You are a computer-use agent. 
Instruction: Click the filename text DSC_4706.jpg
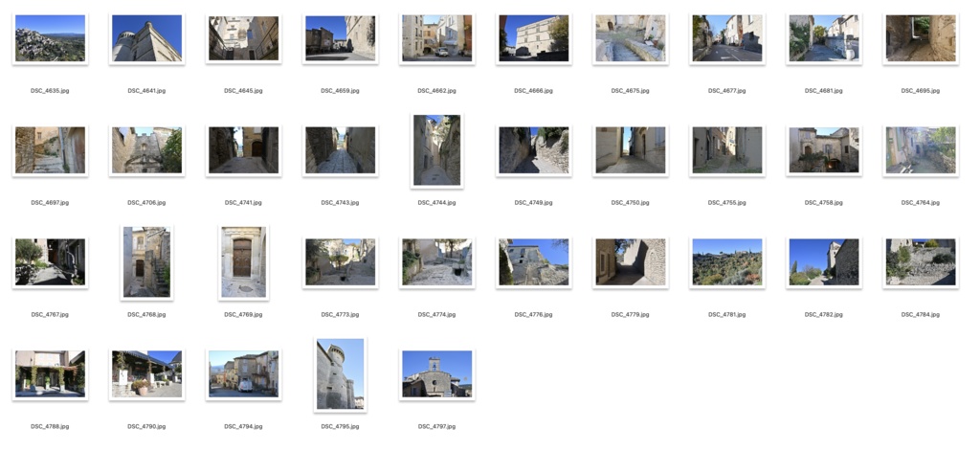(x=146, y=203)
